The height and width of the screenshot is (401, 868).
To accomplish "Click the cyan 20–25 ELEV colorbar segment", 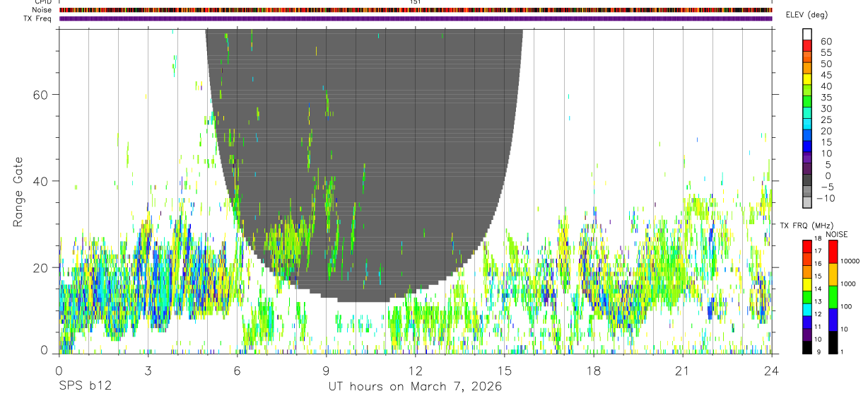I will coord(807,124).
